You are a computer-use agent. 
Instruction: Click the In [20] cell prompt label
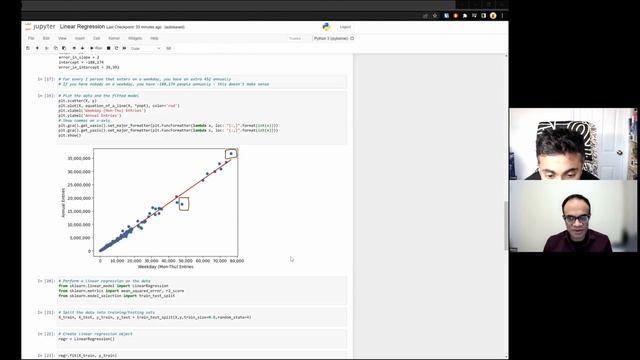click(x=46, y=281)
